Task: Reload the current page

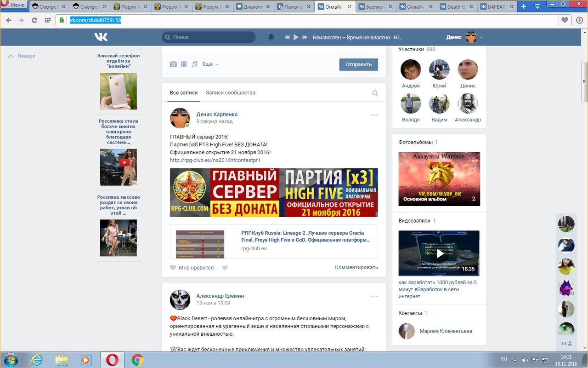Action: click(34, 20)
